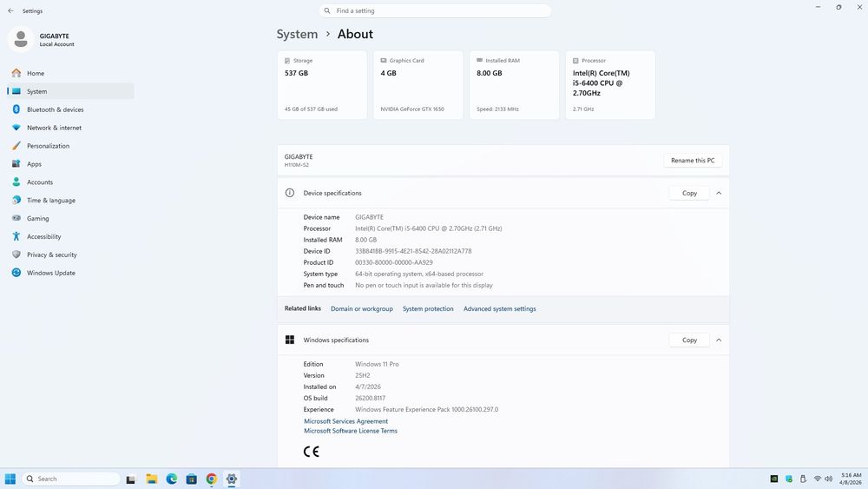Screen dimensions: 868x489
Task: Click the taskbar Search box
Action: coord(71,479)
